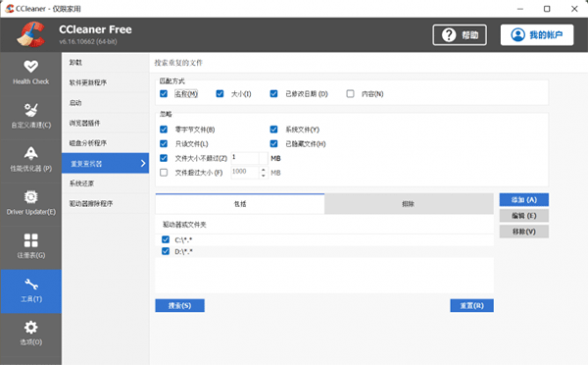Click the version text v6.16.10662

coord(88,41)
